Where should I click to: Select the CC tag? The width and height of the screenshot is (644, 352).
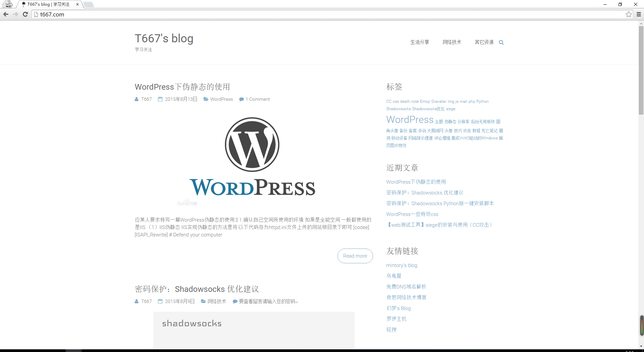pyautogui.click(x=389, y=101)
